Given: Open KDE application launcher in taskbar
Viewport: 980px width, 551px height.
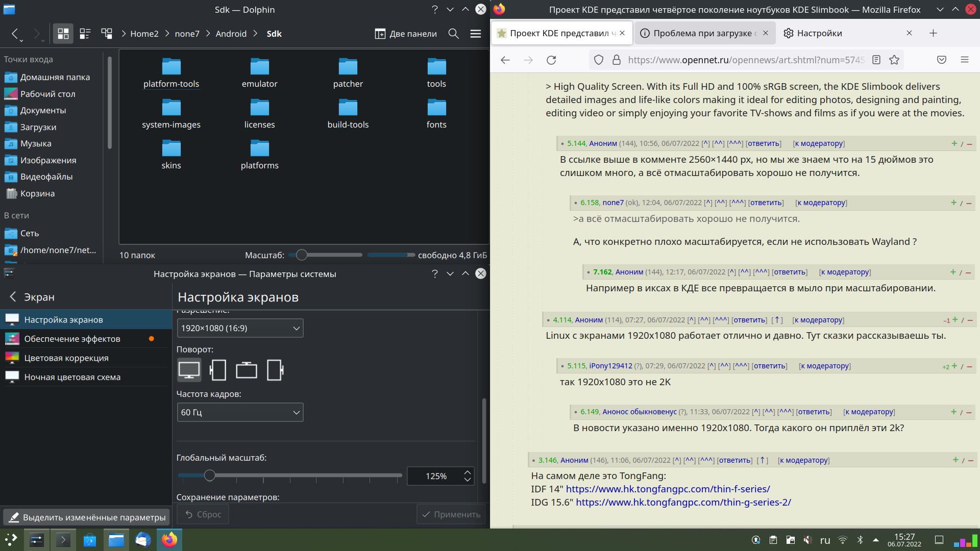Looking at the screenshot, I should 11,540.
